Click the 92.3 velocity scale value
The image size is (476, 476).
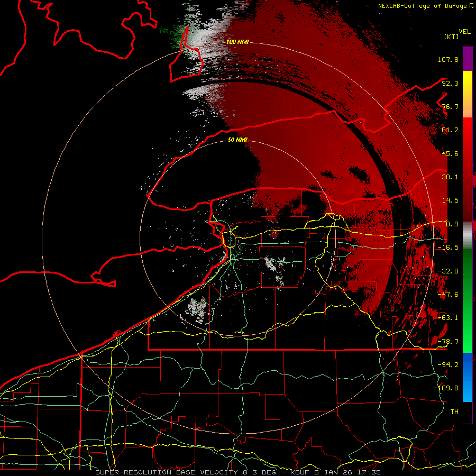coord(450,83)
